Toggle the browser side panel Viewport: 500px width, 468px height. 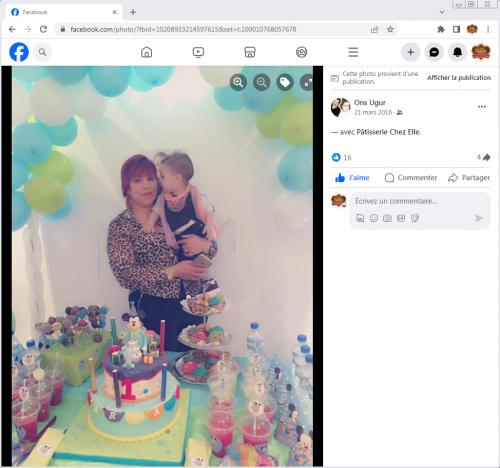click(x=456, y=29)
